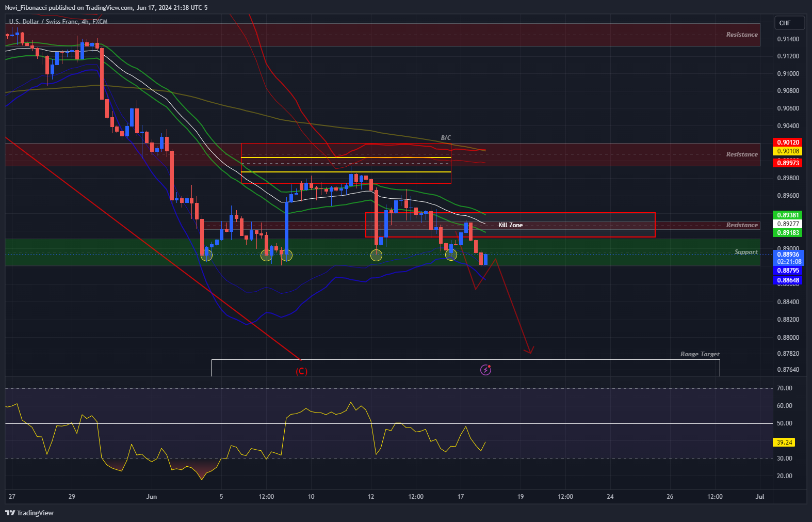This screenshot has height=522, width=812.
Task: Click the Jun label on time axis
Action: point(151,497)
